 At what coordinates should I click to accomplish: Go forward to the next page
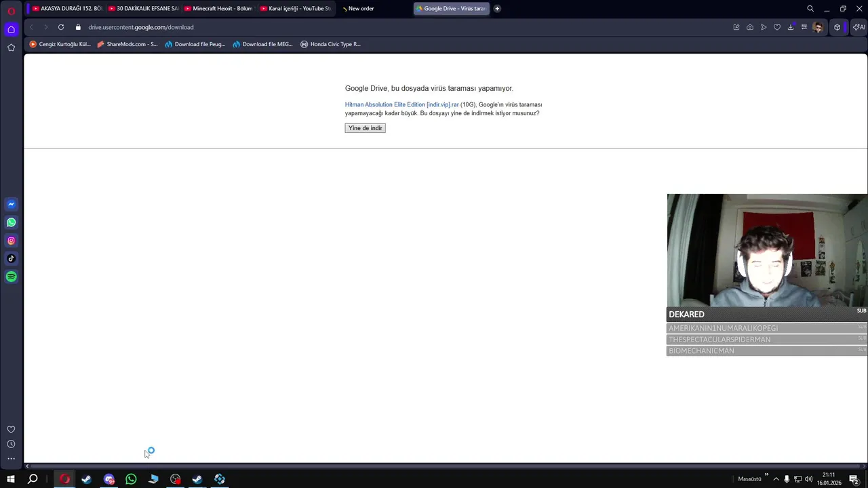click(x=45, y=27)
